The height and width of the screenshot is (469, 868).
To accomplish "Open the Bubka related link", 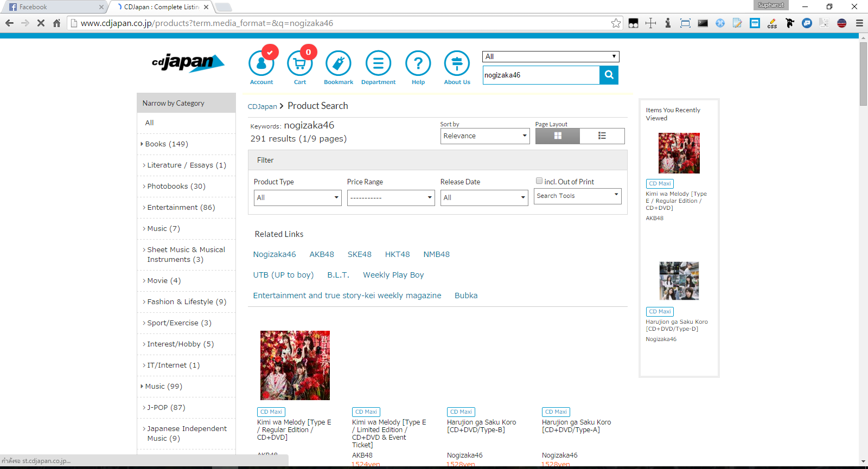I will click(x=466, y=295).
